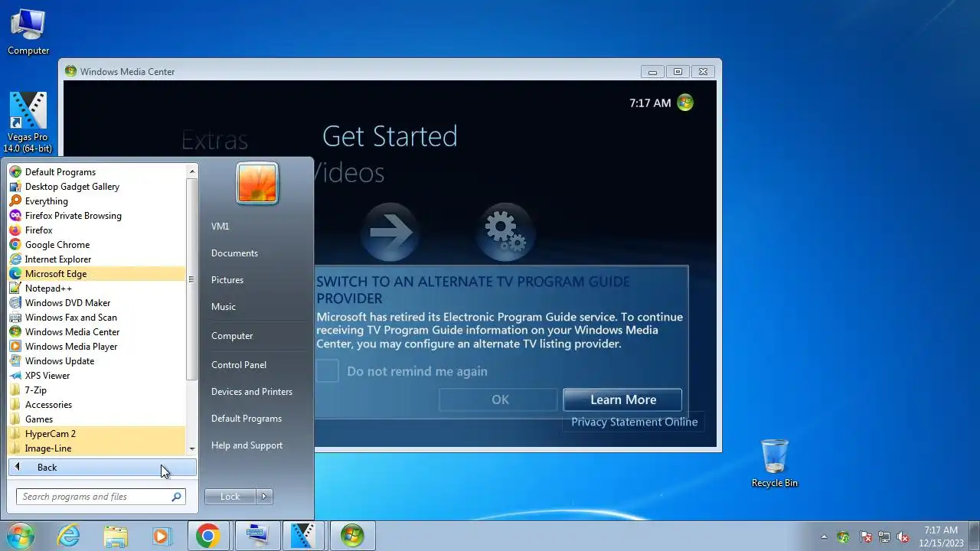The width and height of the screenshot is (980, 551).
Task: Select 'Extras' in Media Center menu
Action: point(214,141)
